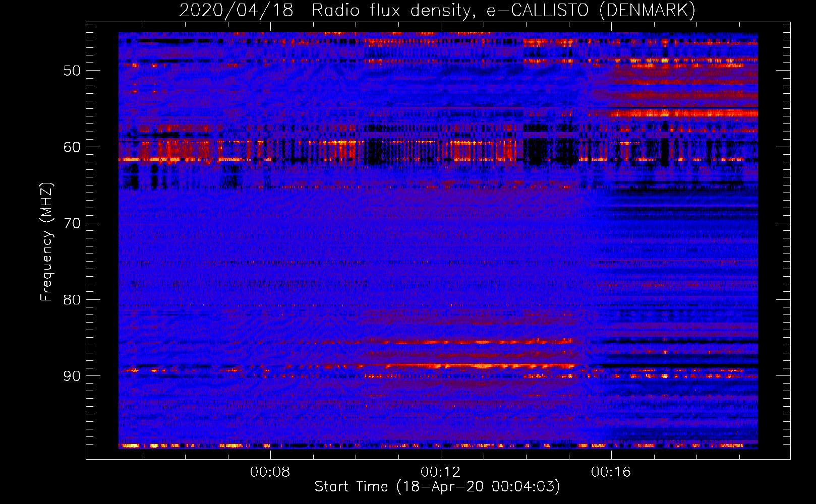
Task: Click the 00:12 time tick label
Action: [x=441, y=472]
